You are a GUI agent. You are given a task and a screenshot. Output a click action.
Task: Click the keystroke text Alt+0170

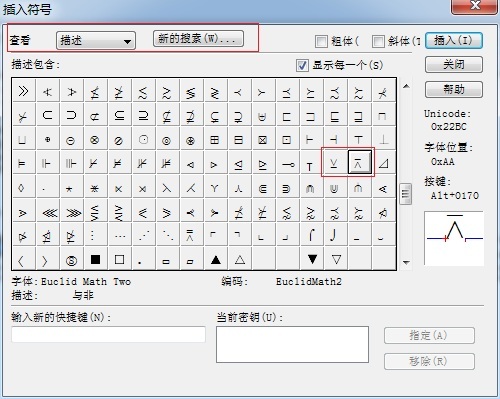tap(455, 195)
